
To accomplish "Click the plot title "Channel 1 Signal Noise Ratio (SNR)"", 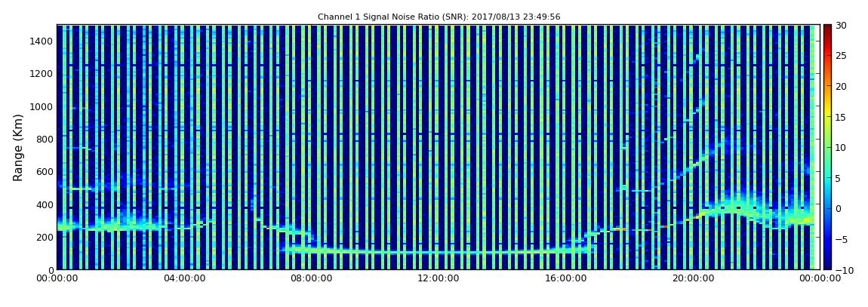I will click(x=439, y=17).
